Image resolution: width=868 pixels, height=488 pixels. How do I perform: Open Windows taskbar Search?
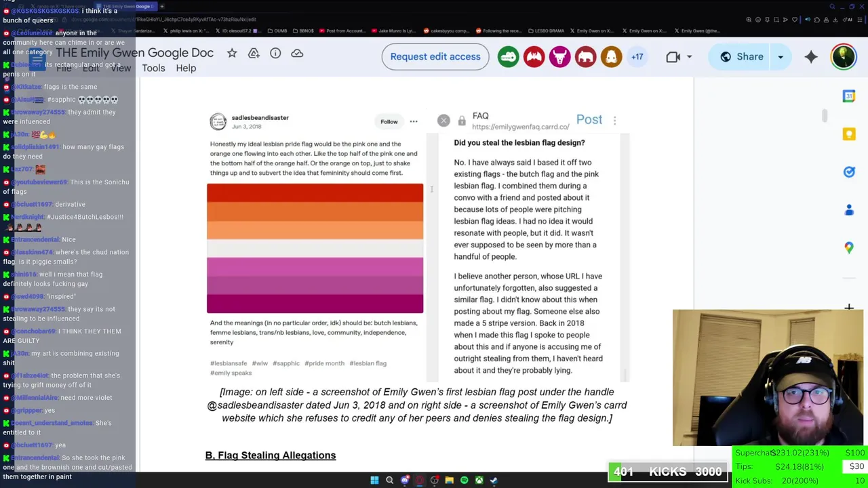[389, 480]
